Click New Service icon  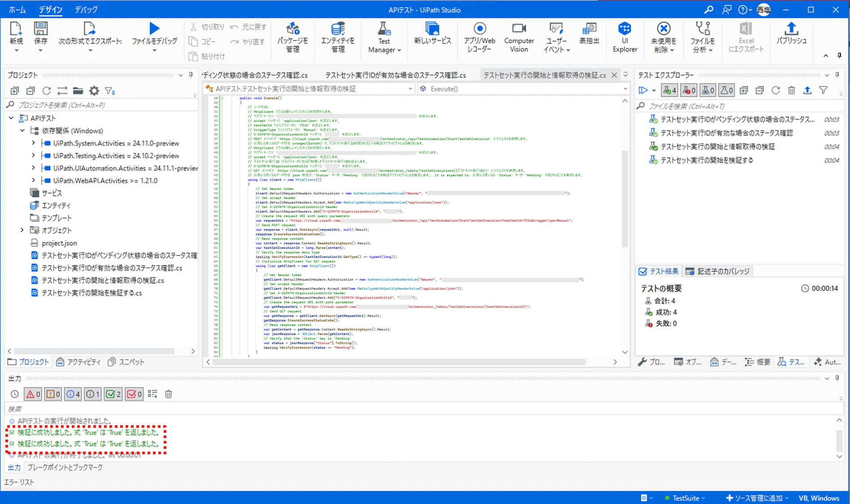click(432, 29)
